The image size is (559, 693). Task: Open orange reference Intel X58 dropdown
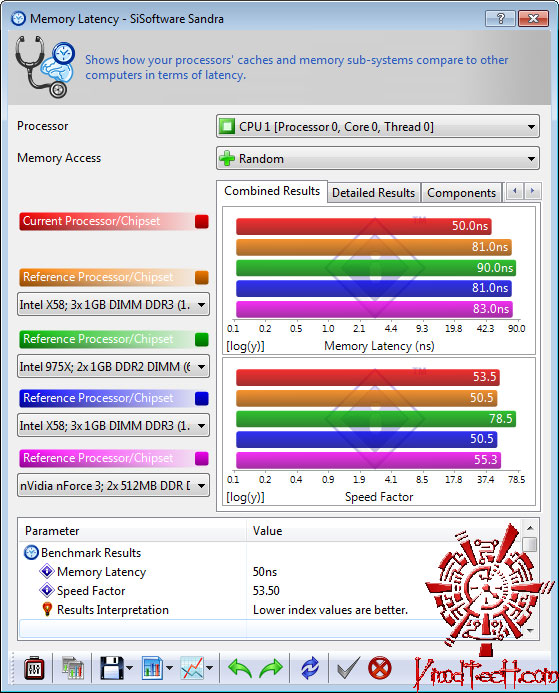click(x=113, y=305)
